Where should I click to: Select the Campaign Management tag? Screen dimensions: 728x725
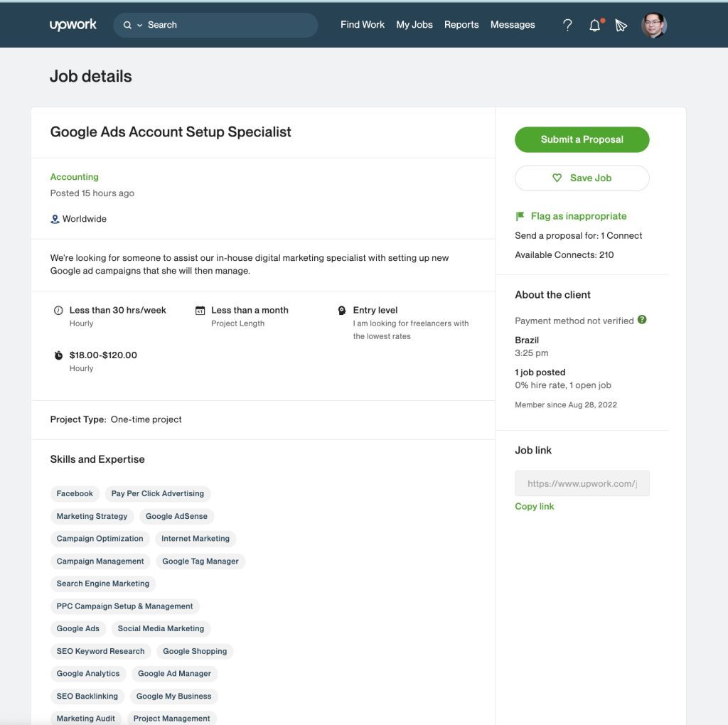pyautogui.click(x=100, y=561)
